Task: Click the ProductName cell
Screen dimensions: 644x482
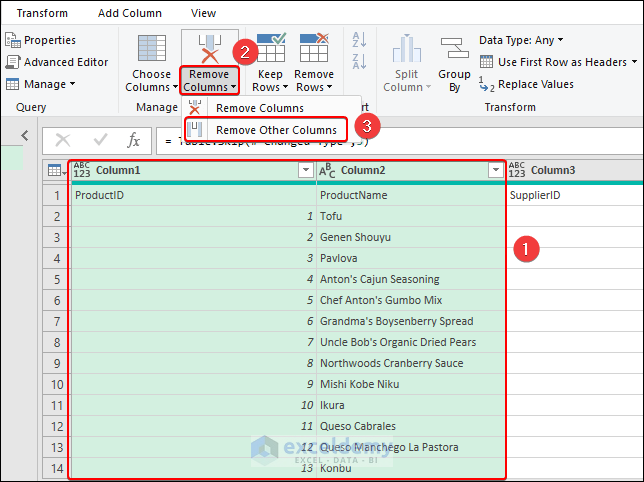Action: coord(412,195)
